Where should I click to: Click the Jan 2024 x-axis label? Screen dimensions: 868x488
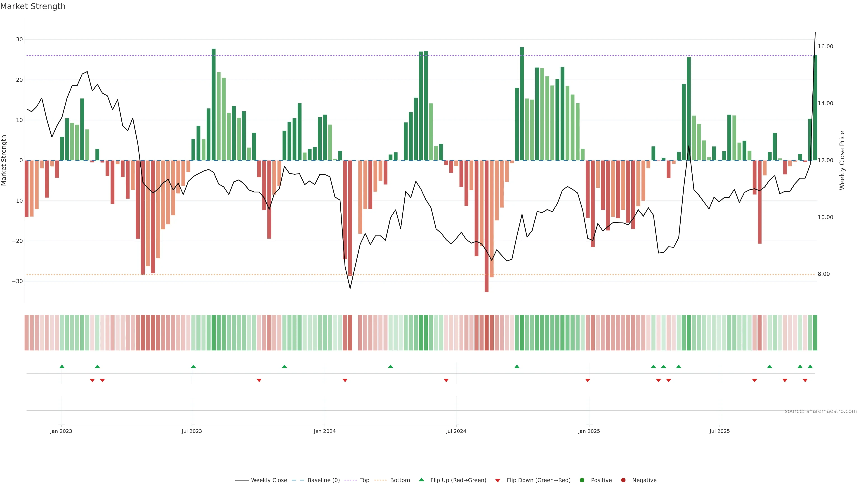click(x=325, y=431)
